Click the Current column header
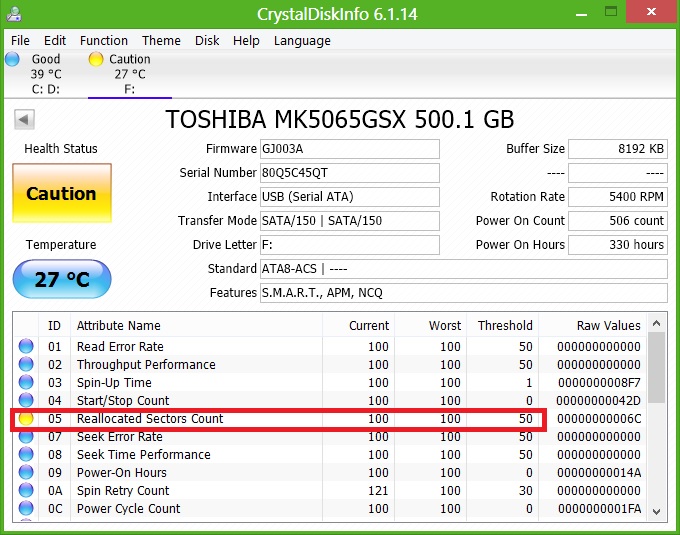Image resolution: width=680 pixels, height=535 pixels. click(x=358, y=325)
